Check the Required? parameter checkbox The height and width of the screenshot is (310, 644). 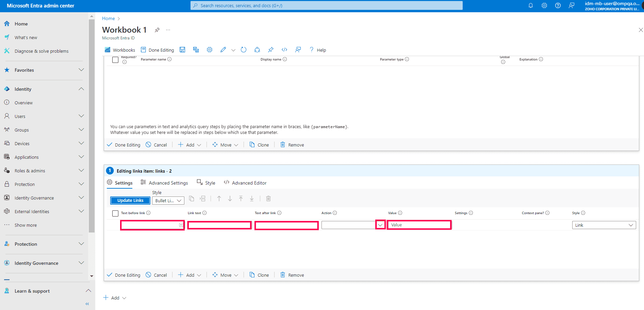[115, 59]
